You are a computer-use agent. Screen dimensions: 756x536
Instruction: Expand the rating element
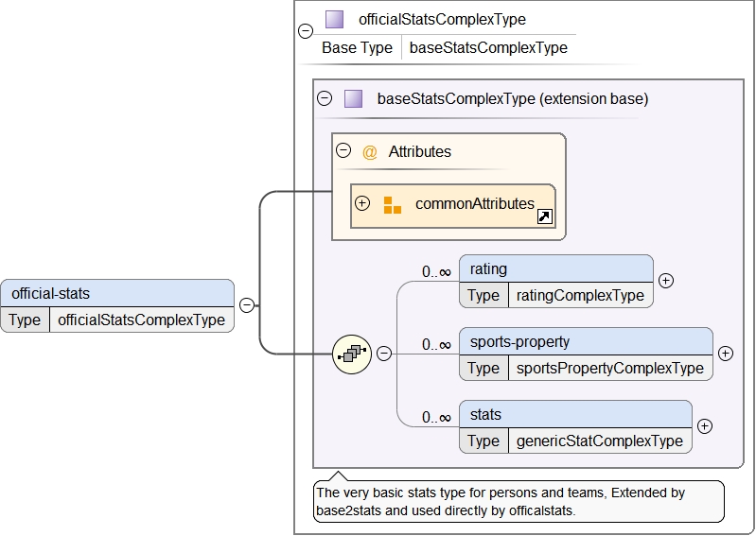click(x=665, y=281)
